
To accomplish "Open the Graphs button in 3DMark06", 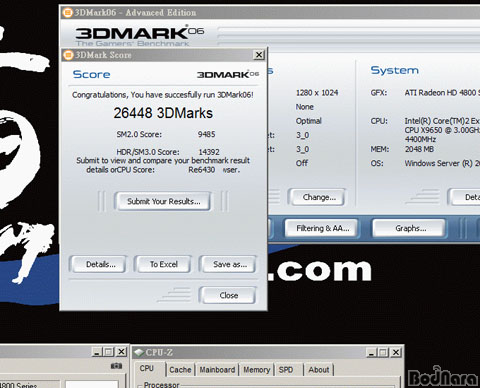I will click(x=409, y=228).
